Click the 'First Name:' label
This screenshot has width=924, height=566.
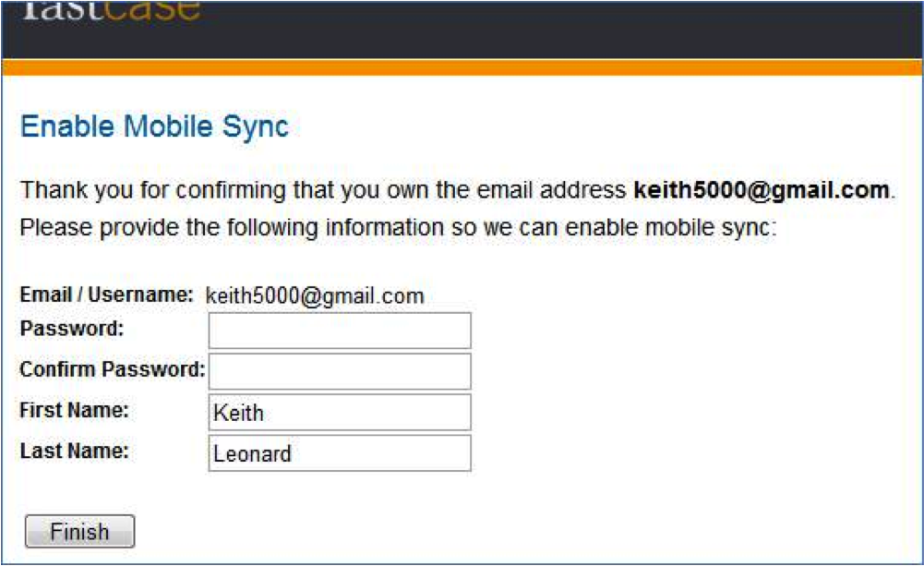coord(74,411)
